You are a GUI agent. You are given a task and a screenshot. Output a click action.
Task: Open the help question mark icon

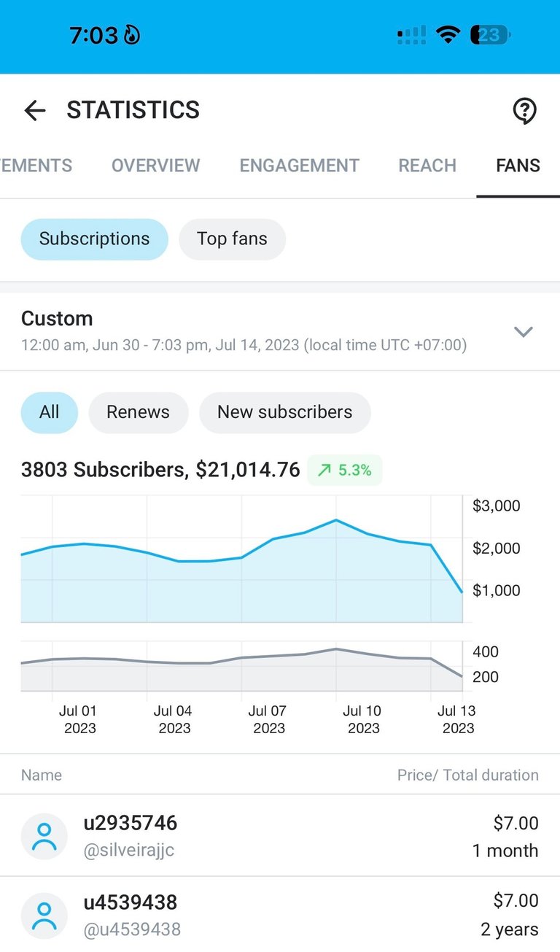point(524,111)
